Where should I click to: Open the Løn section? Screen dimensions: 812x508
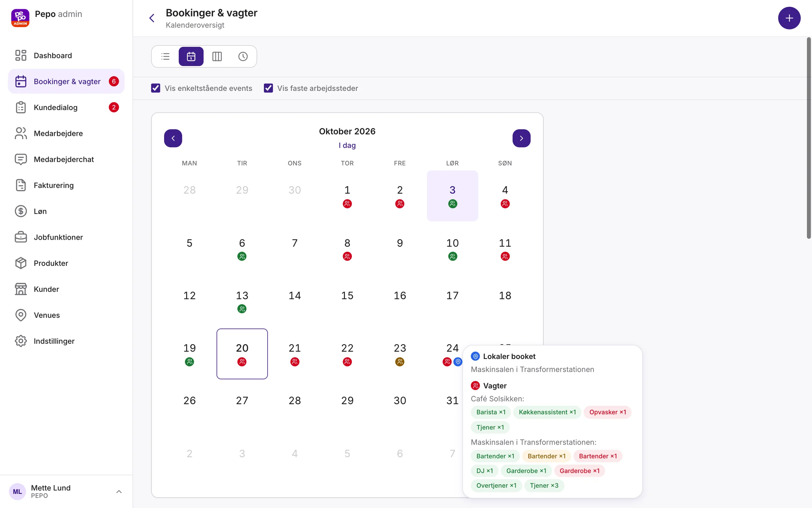click(66, 211)
